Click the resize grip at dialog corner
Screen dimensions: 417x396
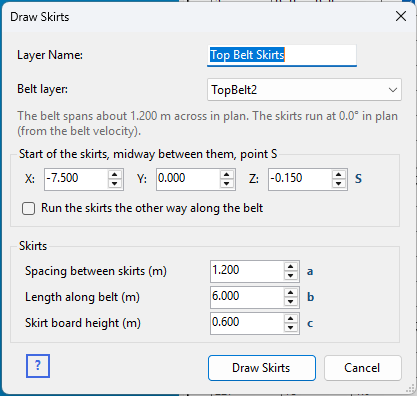[410, 389]
